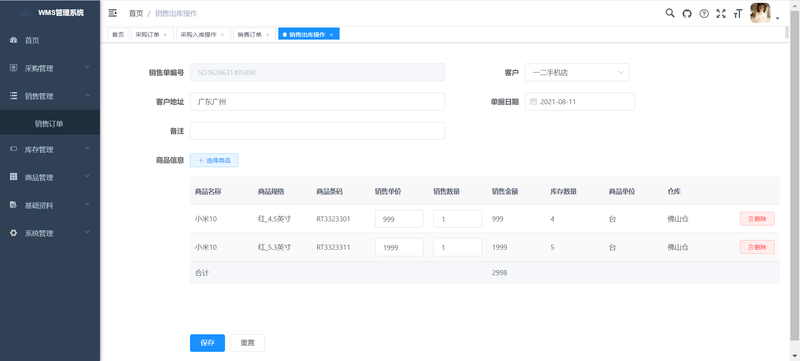Click the page vertical scrollbar
This screenshot has width=800, height=361.
pyautogui.click(x=795, y=176)
